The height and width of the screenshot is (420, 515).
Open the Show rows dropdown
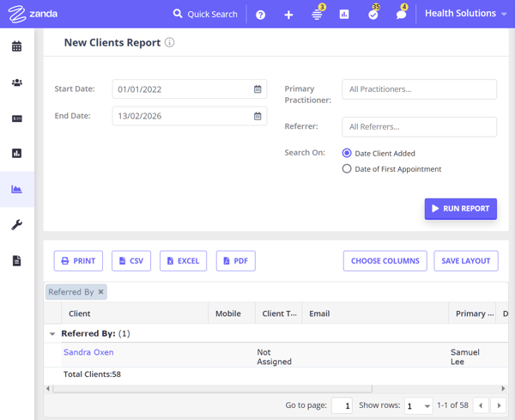[418, 405]
